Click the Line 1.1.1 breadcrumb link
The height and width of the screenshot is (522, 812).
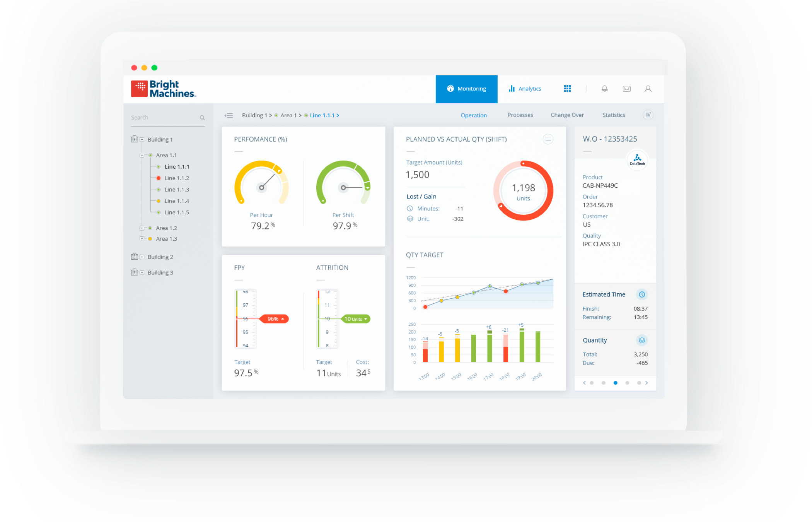(x=322, y=115)
